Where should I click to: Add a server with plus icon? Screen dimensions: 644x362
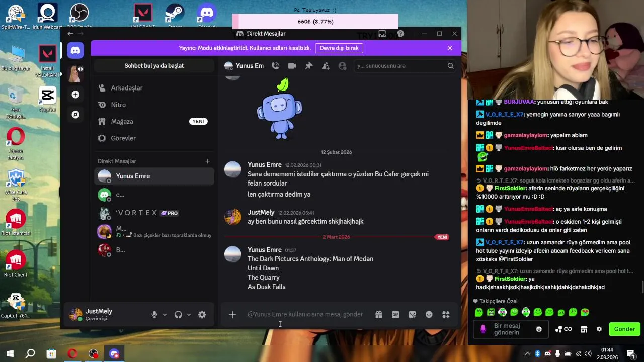75,95
